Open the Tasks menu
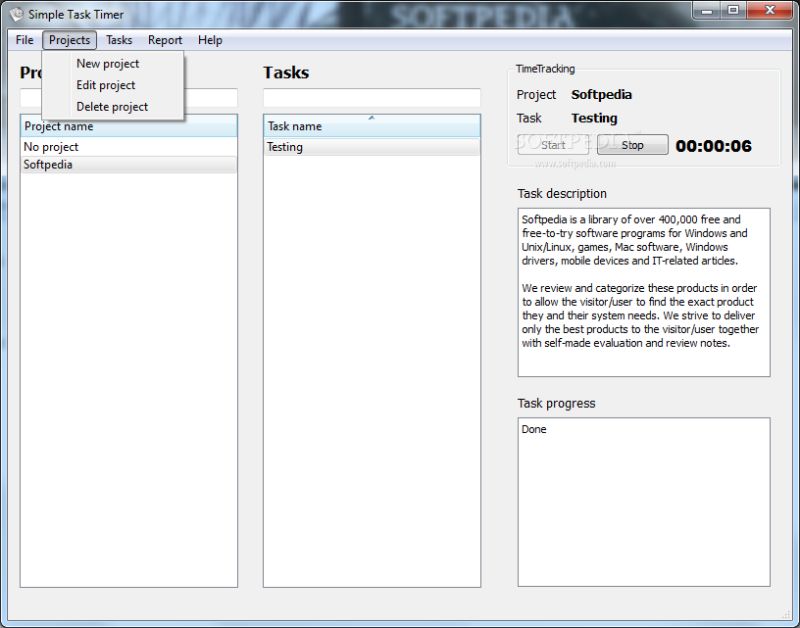Screen dimensions: 800x628 point(119,40)
